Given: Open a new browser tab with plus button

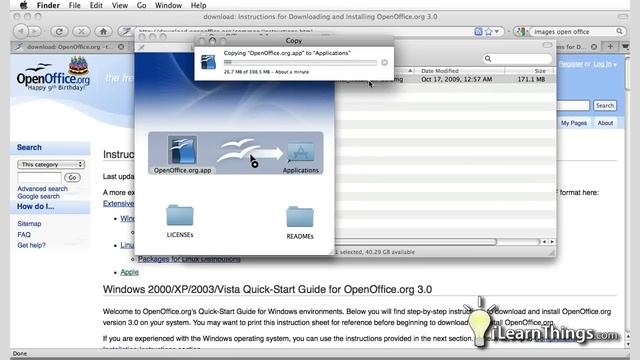Looking at the screenshot, I should 610,47.
